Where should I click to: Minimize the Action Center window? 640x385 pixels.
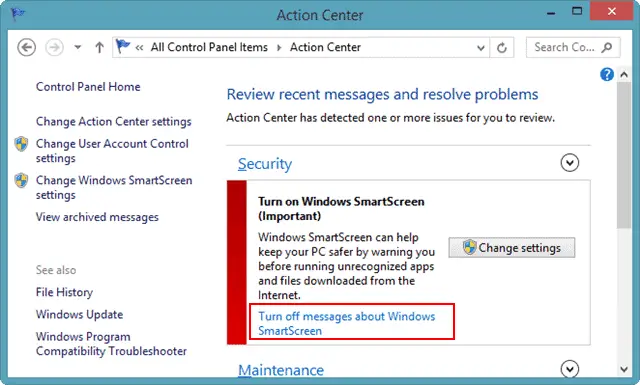pos(551,13)
